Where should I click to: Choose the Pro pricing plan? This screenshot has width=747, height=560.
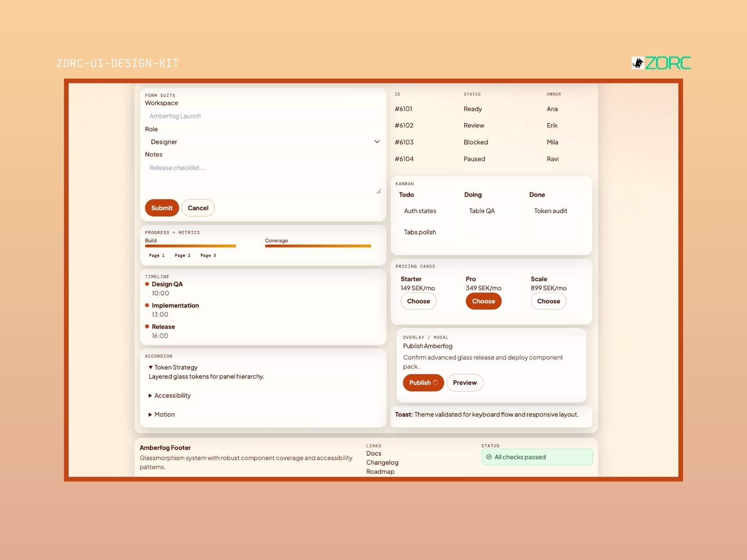[x=484, y=301]
